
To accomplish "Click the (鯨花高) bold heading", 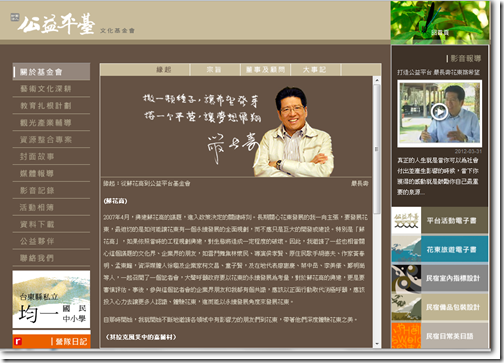I will 115,201.
